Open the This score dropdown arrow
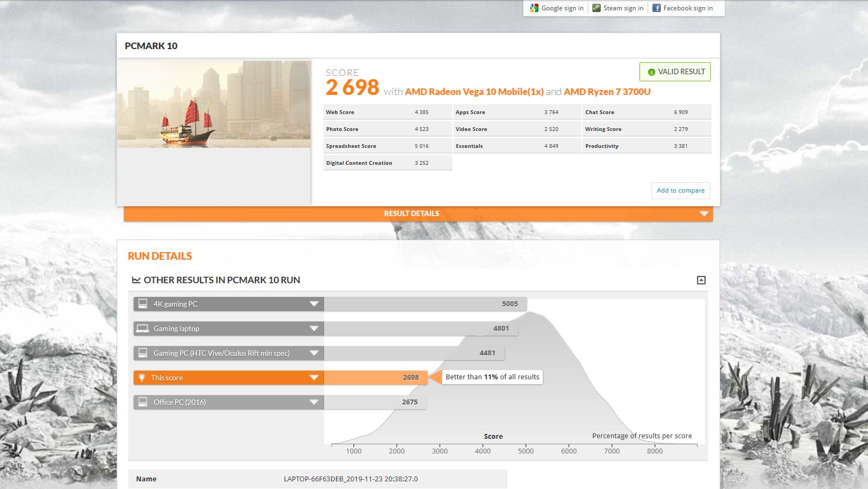 [x=314, y=378]
